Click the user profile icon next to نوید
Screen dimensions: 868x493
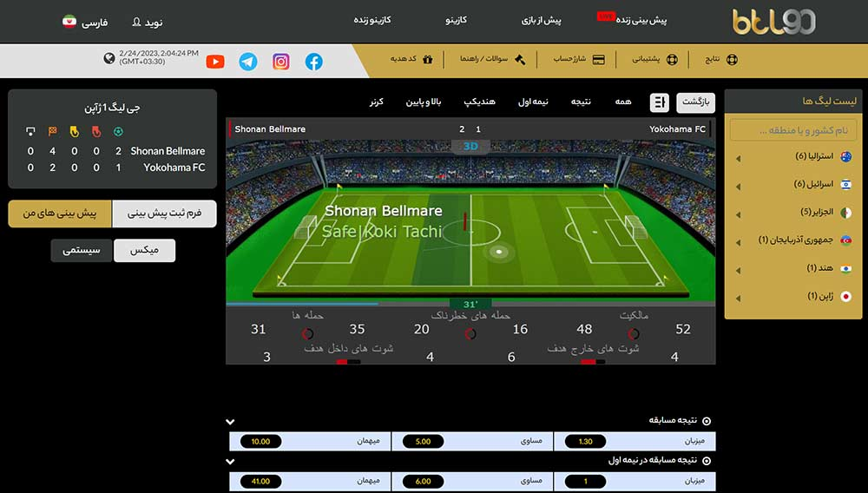[x=137, y=22]
